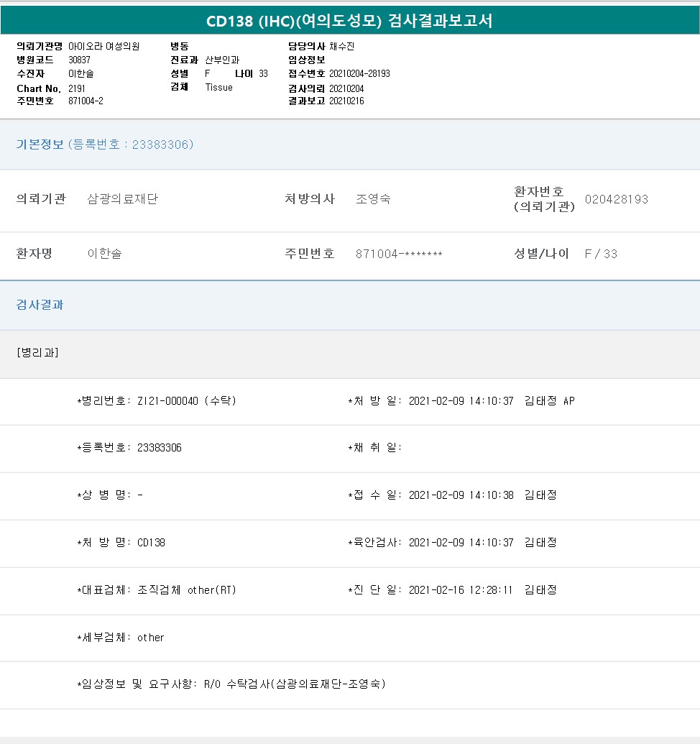
Task: Click the 대표검체 조직검체 other(RT) row
Action: [x=157, y=590]
